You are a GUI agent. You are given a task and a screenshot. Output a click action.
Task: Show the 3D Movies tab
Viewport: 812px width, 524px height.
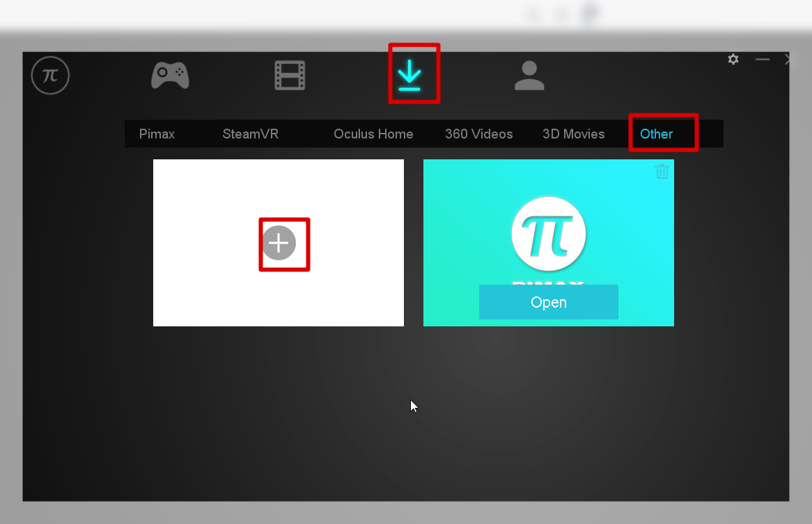pos(574,134)
